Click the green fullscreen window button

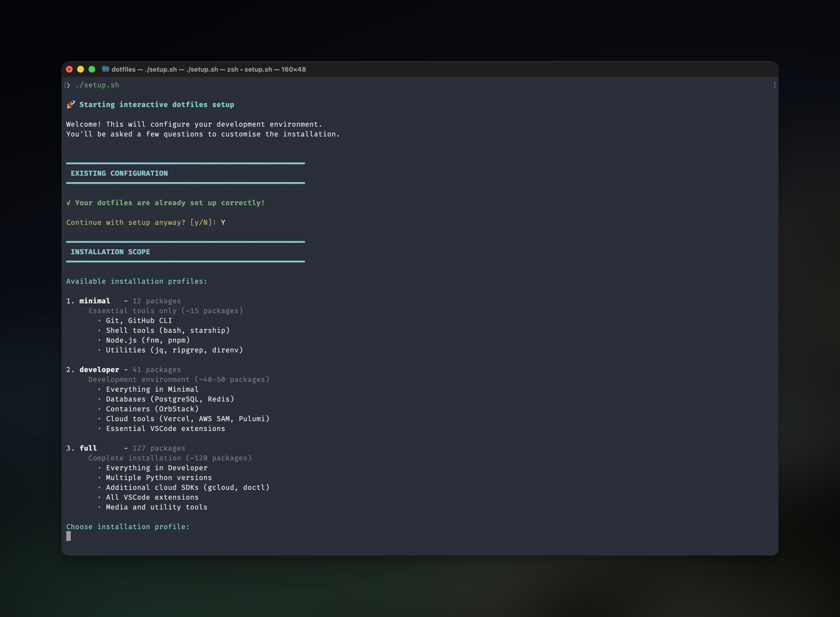coord(92,69)
